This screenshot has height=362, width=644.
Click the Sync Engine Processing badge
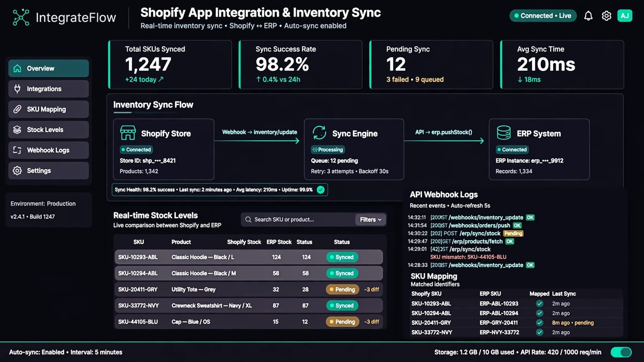(x=328, y=150)
